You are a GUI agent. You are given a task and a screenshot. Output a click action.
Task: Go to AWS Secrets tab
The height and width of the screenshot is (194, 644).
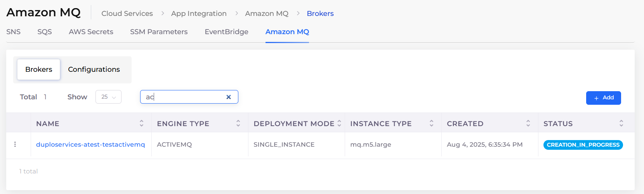click(x=91, y=32)
